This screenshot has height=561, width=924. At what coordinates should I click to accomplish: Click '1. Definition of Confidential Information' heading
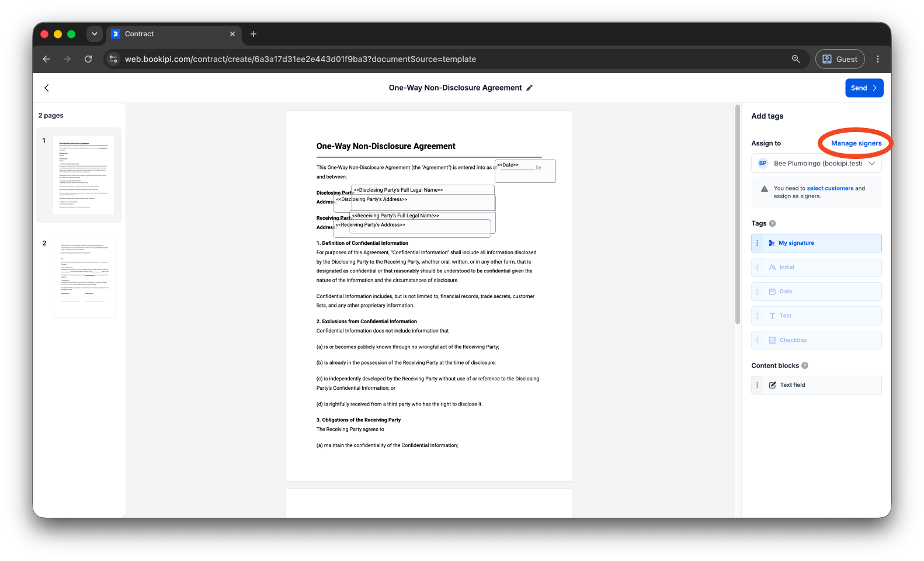(362, 243)
